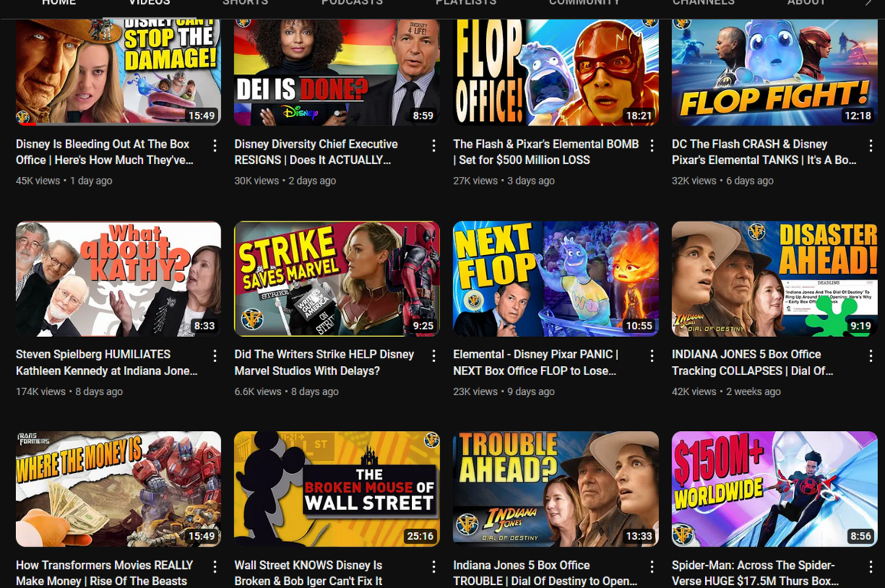Open 'How Transformers Movies REALLY Make Money' title
Screen dimensions: 885x588
(x=104, y=573)
